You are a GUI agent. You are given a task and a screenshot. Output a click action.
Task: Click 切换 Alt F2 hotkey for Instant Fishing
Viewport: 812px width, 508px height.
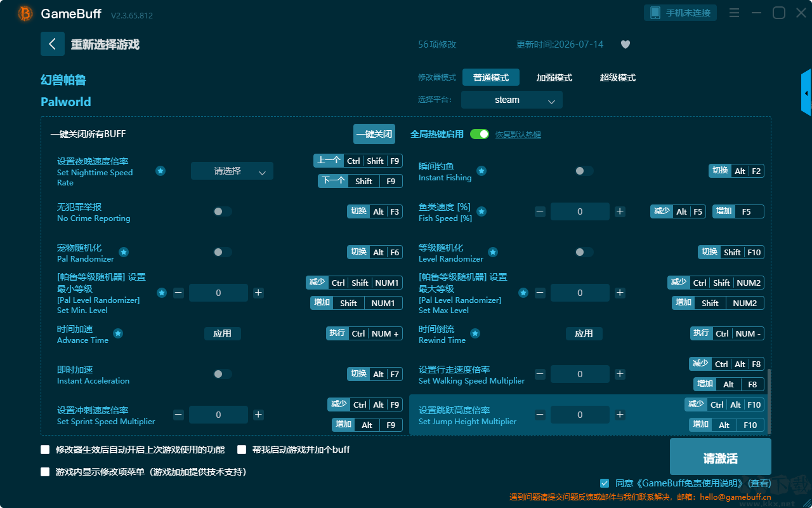737,171
